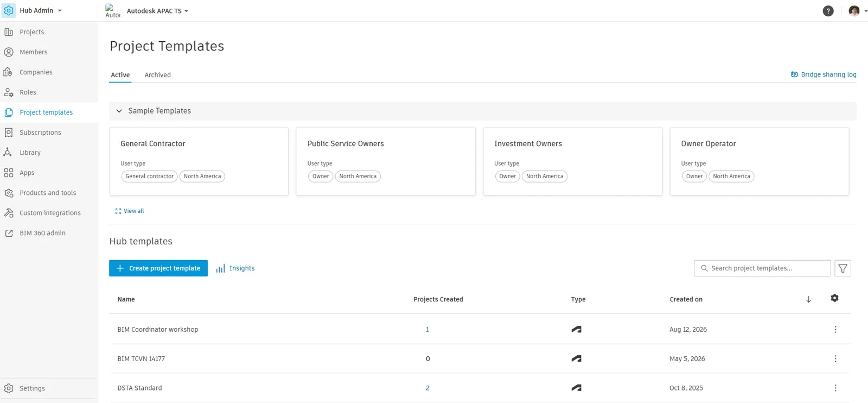Click the Hub Admin gear logo icon
Viewport: 868px width, 403px height.
pyautogui.click(x=9, y=10)
